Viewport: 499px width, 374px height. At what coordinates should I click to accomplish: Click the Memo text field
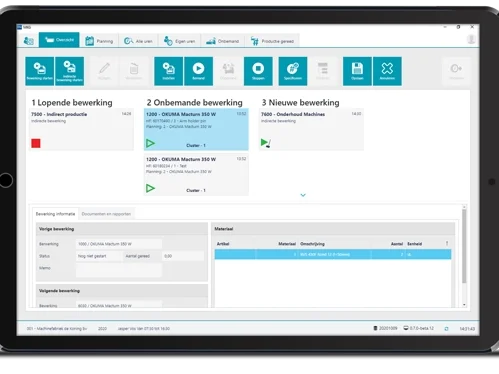tap(119, 270)
